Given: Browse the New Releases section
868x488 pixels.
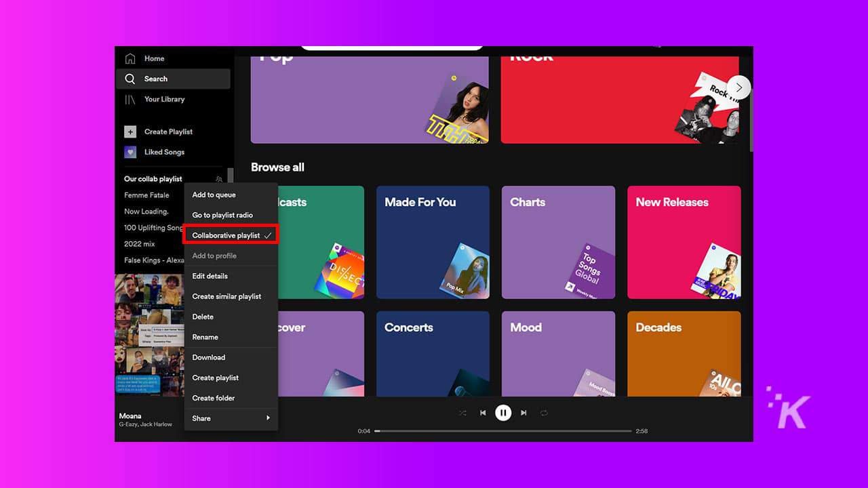Looking at the screenshot, I should [684, 241].
